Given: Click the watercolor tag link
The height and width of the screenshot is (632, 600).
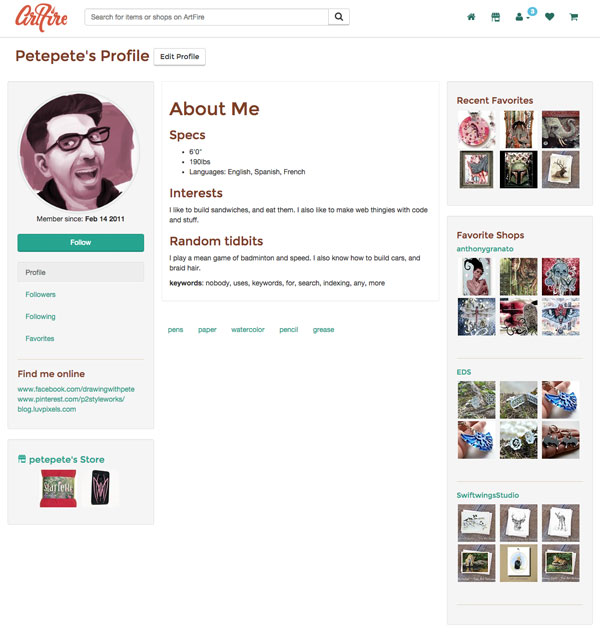Looking at the screenshot, I should [x=248, y=330].
